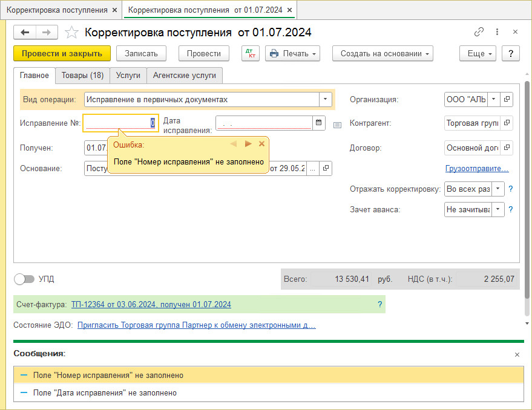The image size is (532, 410).
Task: Select the 'Дата исправления не заполнено' message
Action: click(105, 392)
